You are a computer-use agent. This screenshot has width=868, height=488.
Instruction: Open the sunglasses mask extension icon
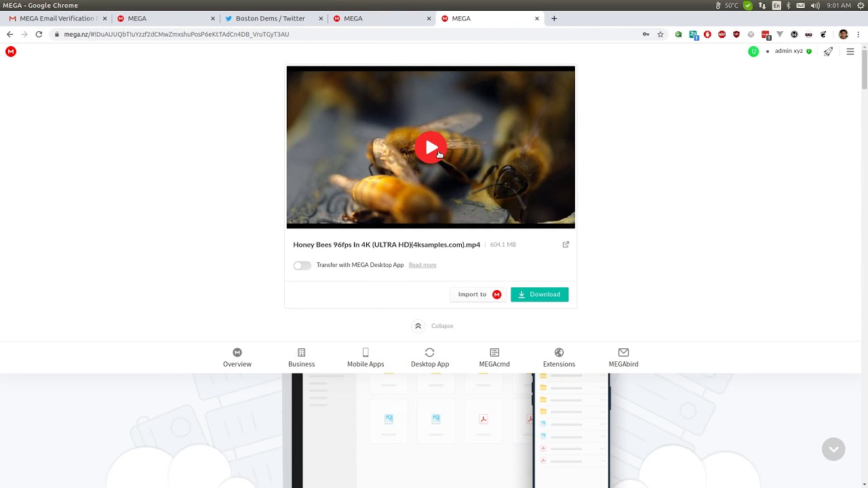[x=808, y=34]
